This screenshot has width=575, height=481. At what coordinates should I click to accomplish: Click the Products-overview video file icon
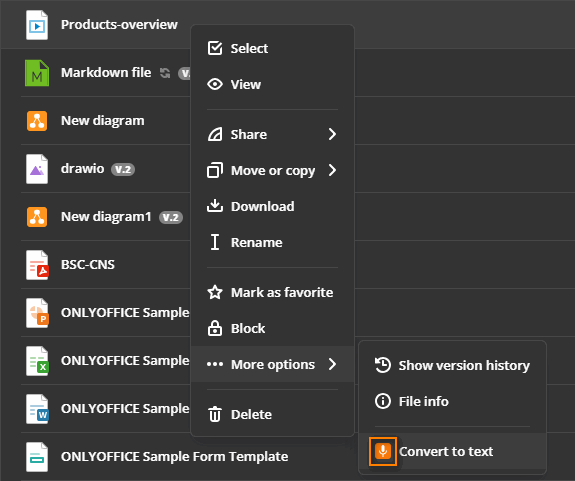[37, 25]
